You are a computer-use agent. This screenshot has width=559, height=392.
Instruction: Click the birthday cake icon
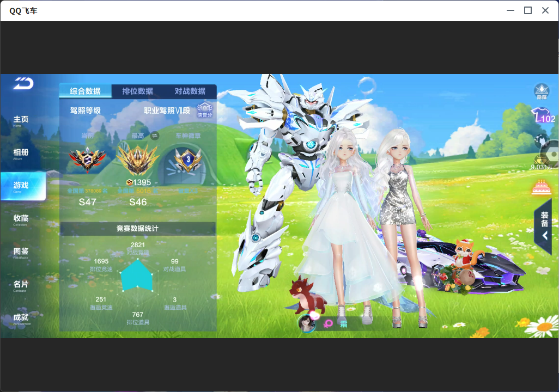541,187
